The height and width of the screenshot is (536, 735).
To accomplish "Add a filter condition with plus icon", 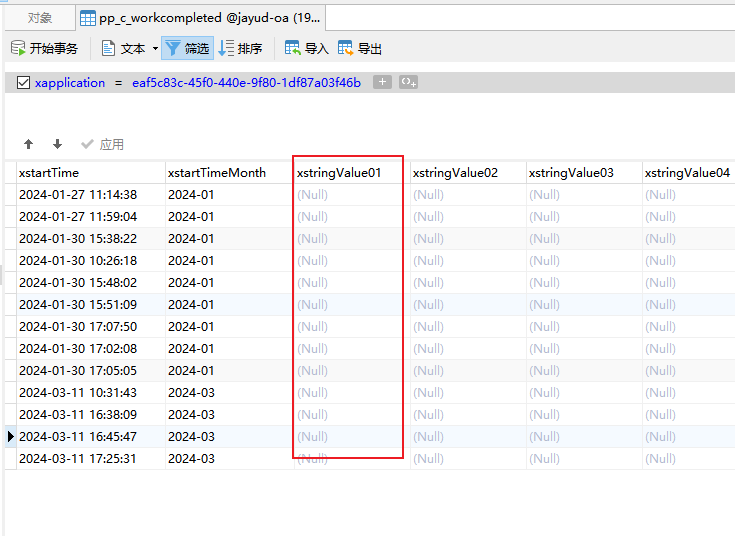I will point(382,83).
